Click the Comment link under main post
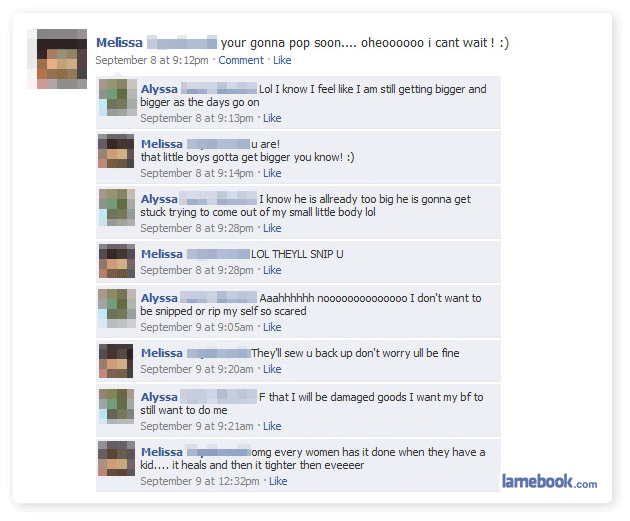The height and width of the screenshot is (521, 630). [241, 60]
